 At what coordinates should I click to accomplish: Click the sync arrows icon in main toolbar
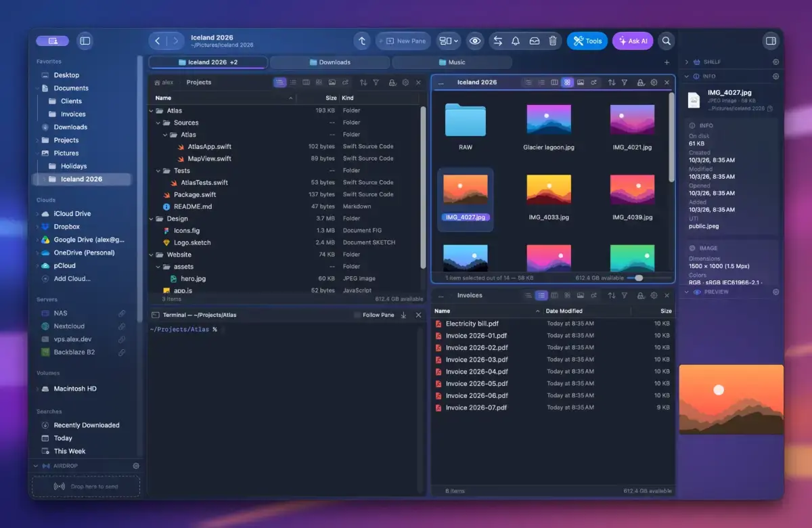(498, 41)
